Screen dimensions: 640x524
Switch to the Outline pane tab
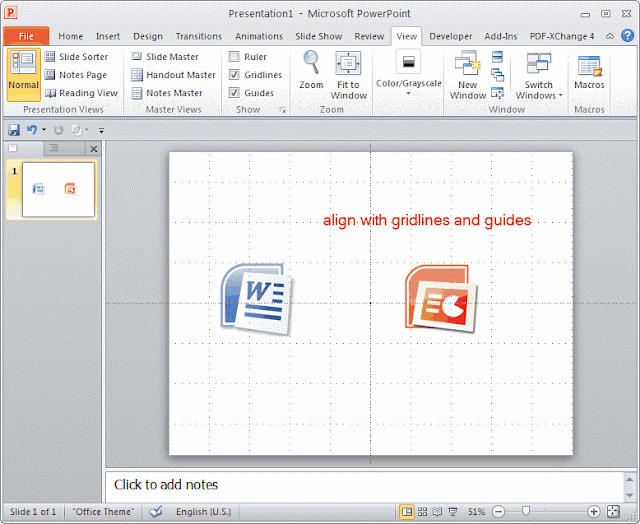pyautogui.click(x=64, y=148)
